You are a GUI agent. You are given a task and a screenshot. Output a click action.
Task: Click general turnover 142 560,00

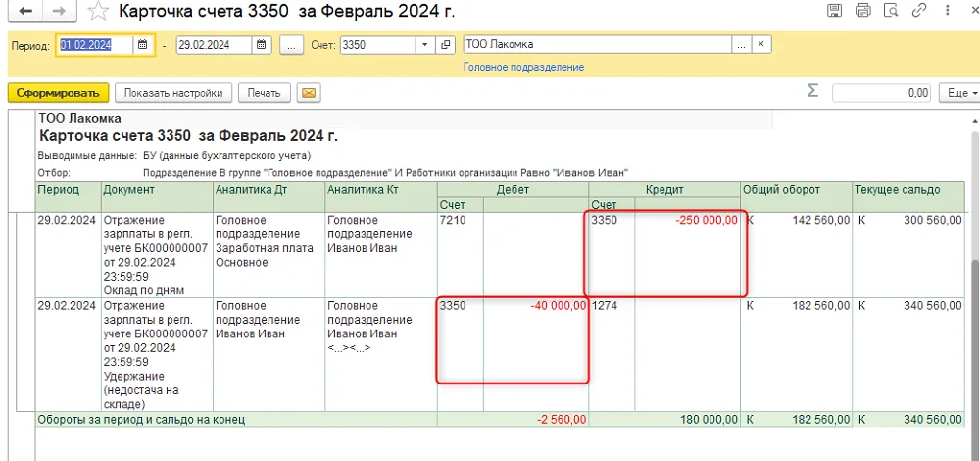pyautogui.click(x=820, y=220)
